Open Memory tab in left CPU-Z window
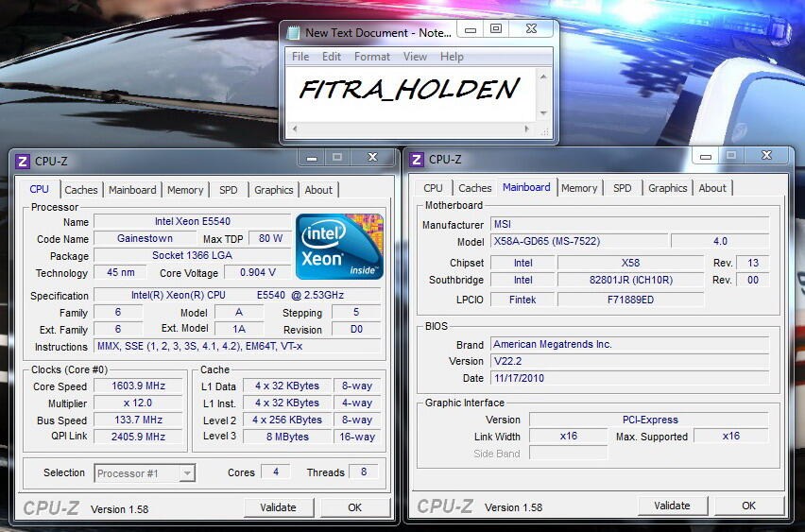 click(x=185, y=190)
